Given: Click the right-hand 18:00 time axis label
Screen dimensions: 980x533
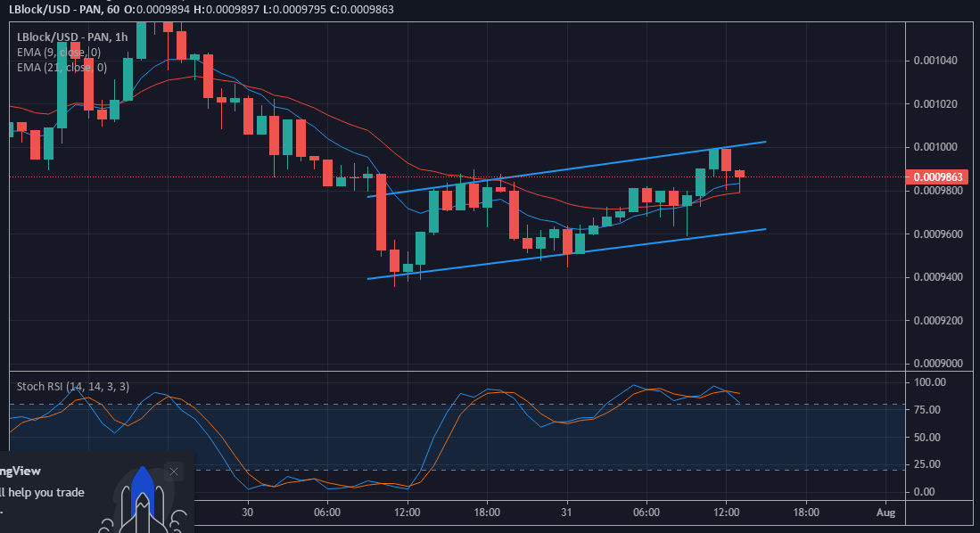Looking at the screenshot, I should 805,512.
